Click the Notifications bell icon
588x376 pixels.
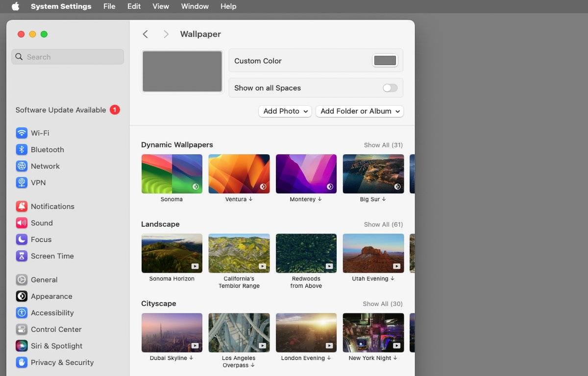point(22,207)
